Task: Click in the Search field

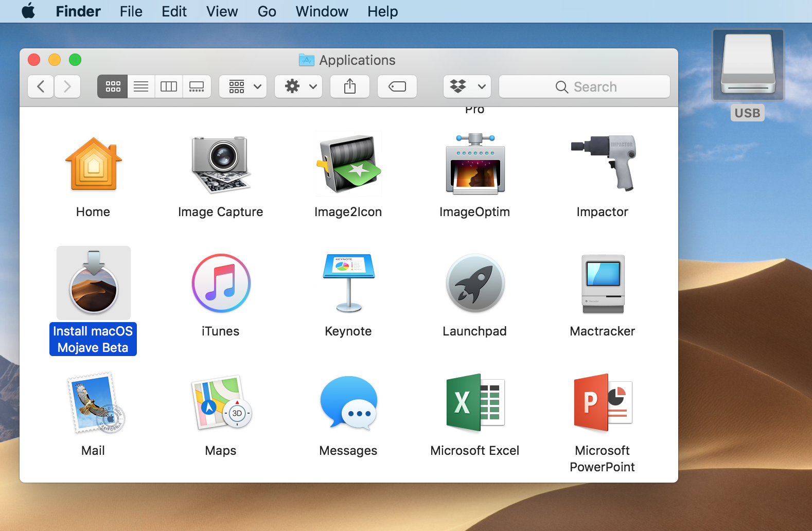Action: point(585,86)
